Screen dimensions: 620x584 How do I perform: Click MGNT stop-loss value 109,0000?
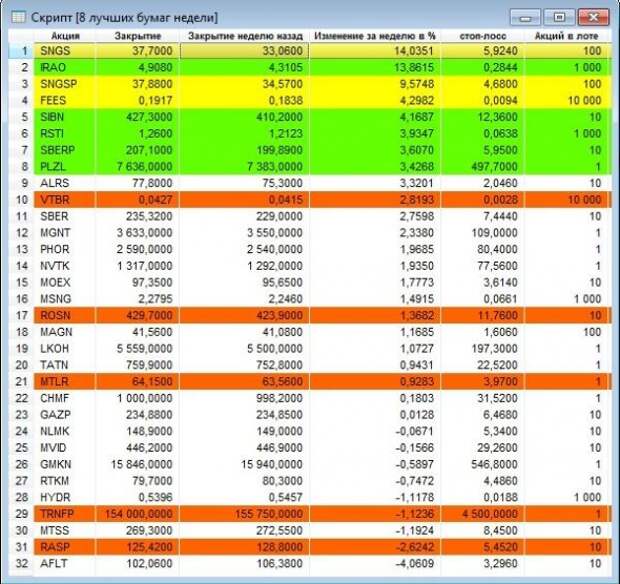point(494,233)
